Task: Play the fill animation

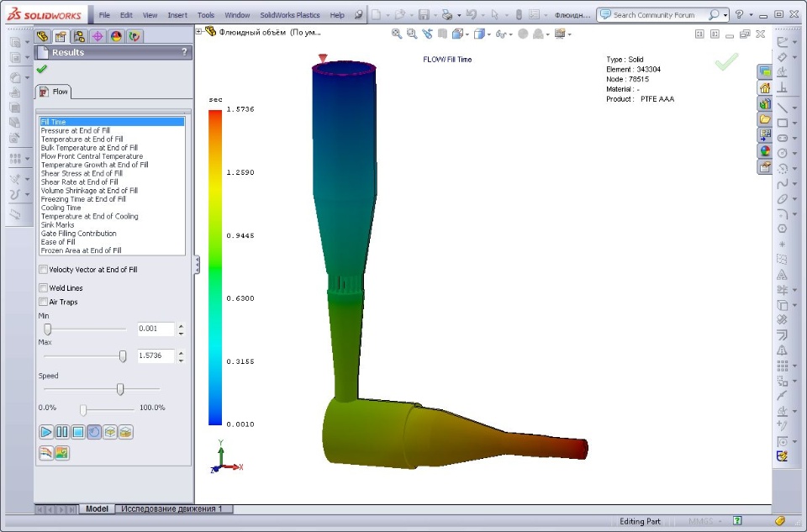Action: point(45,432)
